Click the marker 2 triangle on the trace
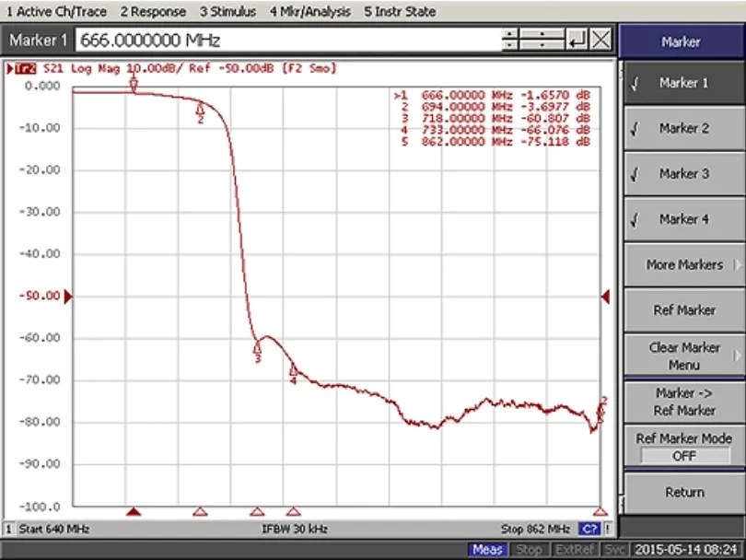The width and height of the screenshot is (746, 560). click(x=200, y=110)
